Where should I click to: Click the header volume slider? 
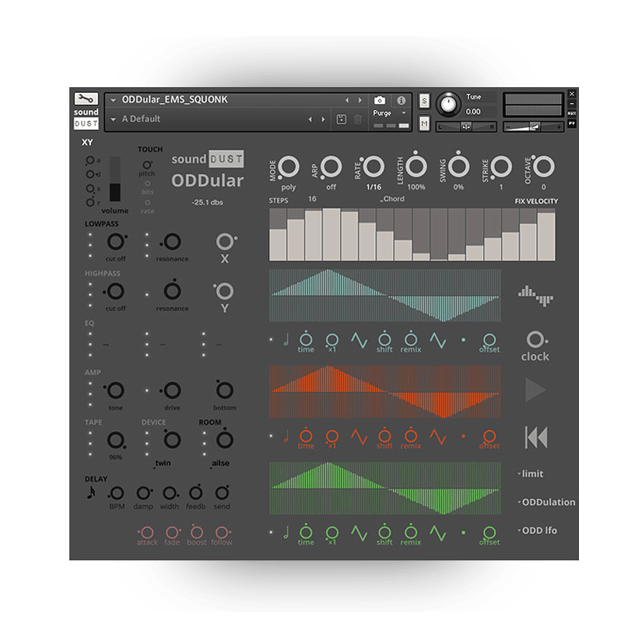534,127
